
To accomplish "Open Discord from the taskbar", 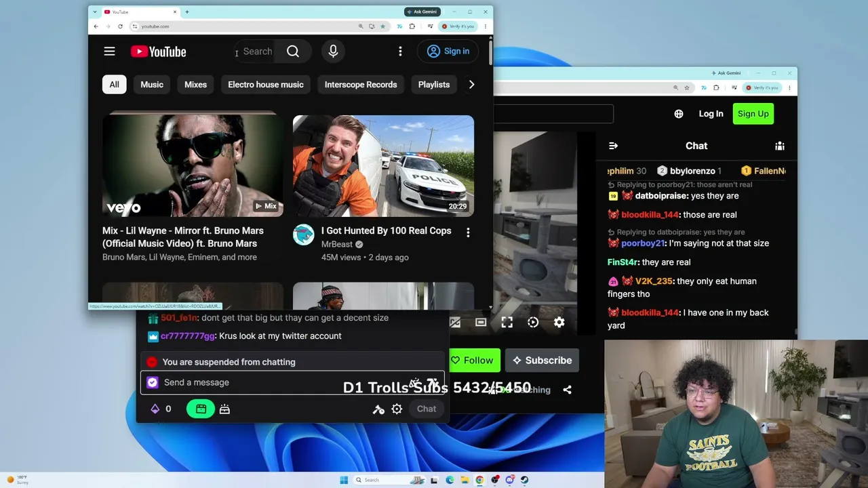I will coord(509,480).
